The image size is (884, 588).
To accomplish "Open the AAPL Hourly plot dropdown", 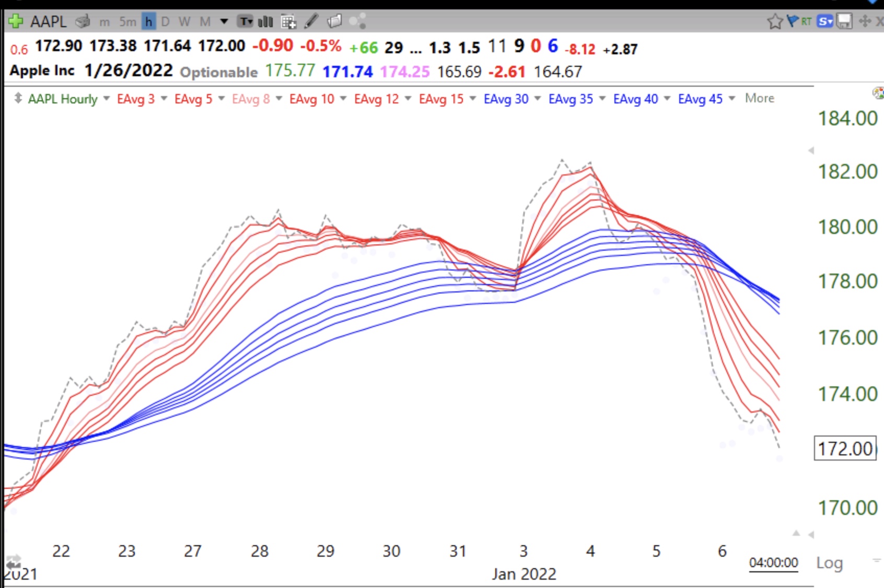I will tap(107, 99).
